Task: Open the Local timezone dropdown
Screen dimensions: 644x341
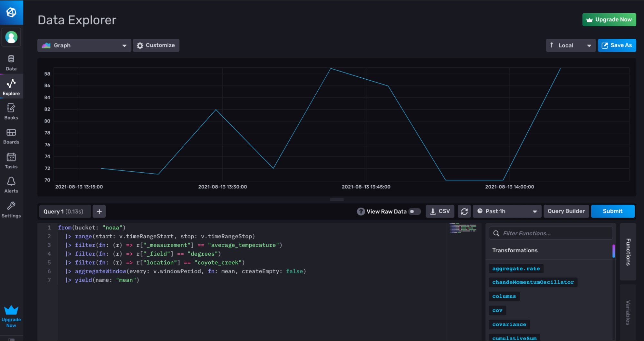Action: (x=570, y=45)
